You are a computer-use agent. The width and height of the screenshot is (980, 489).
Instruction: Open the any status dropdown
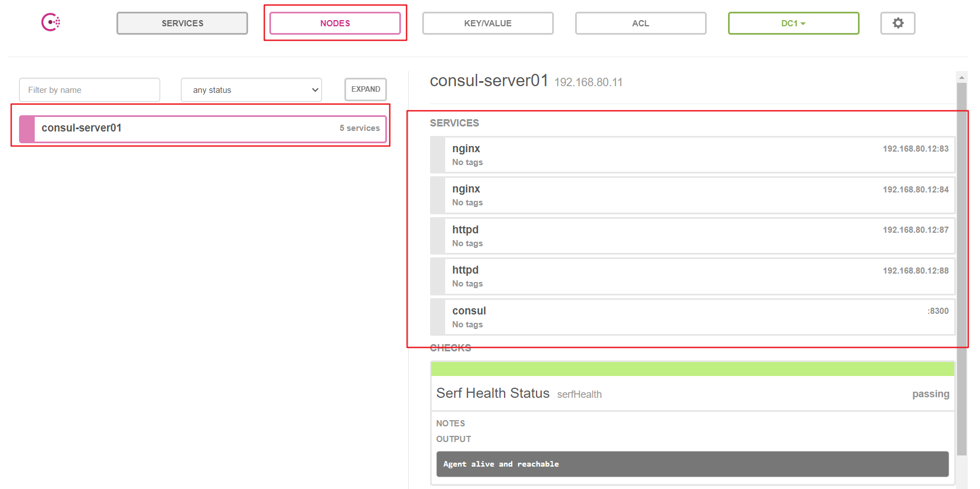point(251,90)
